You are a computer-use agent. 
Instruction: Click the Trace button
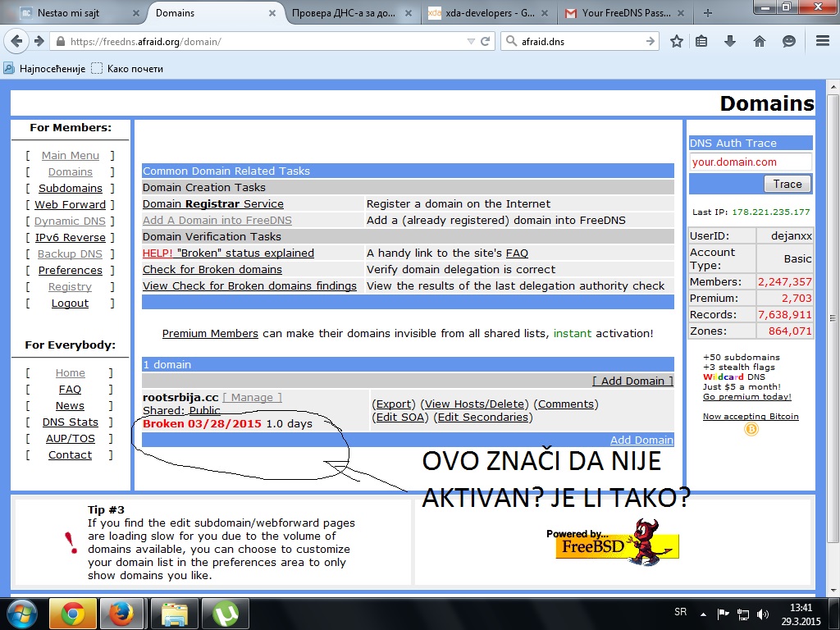click(787, 185)
